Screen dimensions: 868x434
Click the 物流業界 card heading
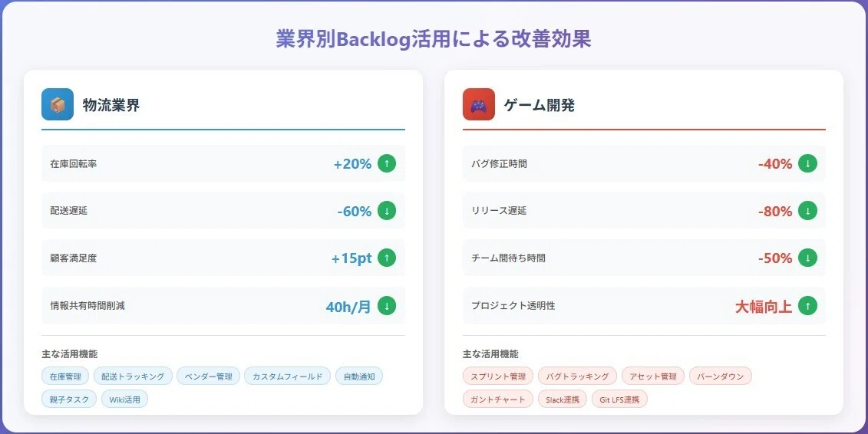(x=111, y=105)
